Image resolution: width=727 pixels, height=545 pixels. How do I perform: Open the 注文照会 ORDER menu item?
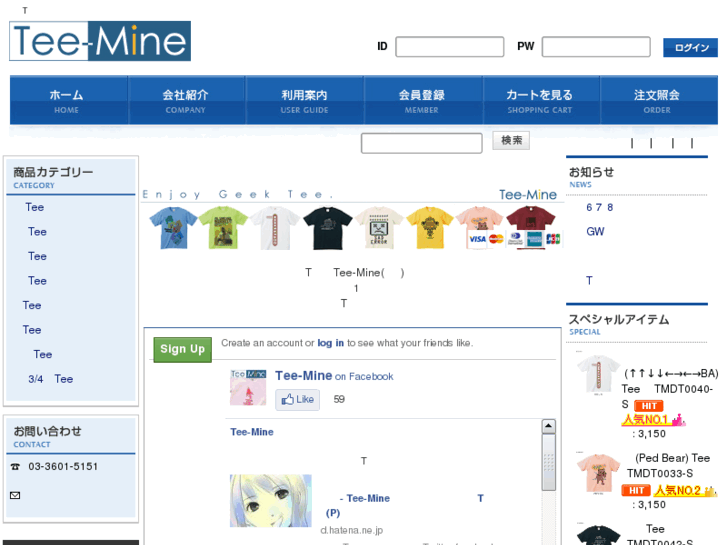(x=658, y=101)
